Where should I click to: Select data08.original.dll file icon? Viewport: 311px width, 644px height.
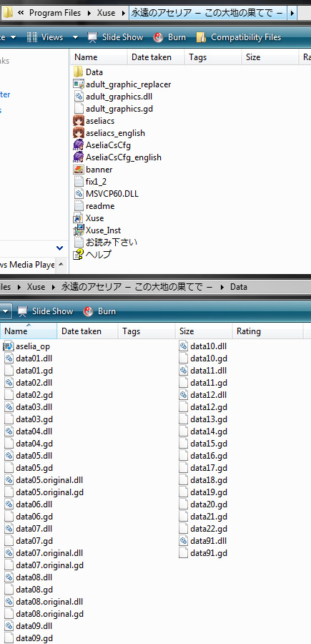[9, 602]
